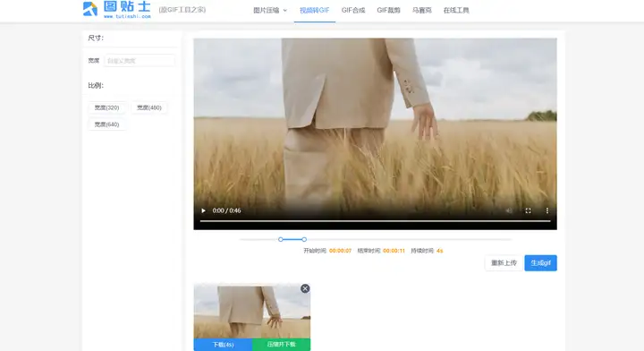Open the generated GIF thumbnail preview

(x=251, y=311)
